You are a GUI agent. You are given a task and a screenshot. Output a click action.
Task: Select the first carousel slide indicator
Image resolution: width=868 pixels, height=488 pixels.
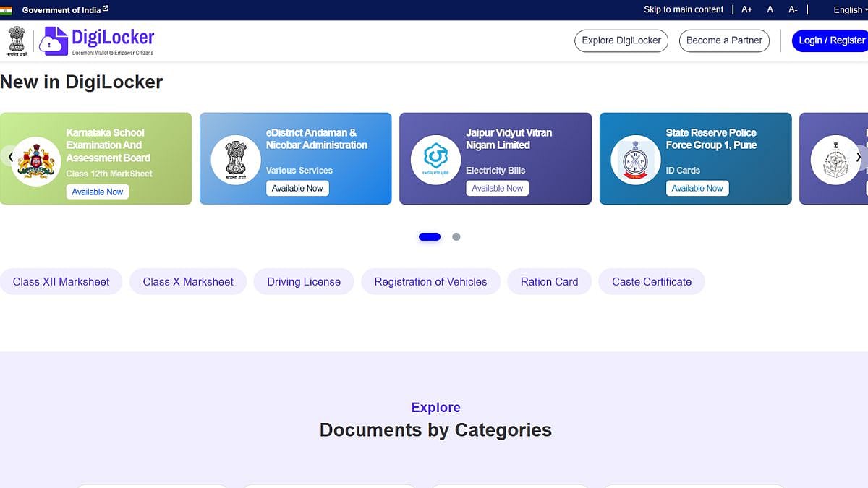click(x=430, y=236)
